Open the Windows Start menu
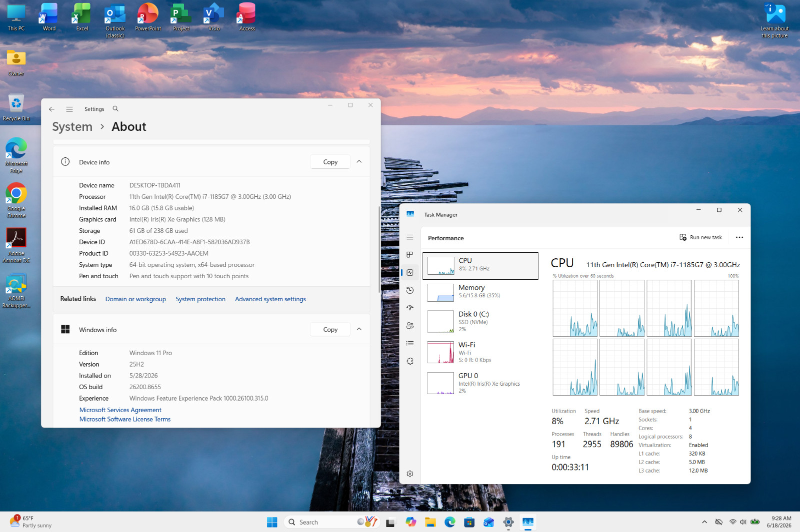Image resolution: width=800 pixels, height=532 pixels. pos(272,522)
